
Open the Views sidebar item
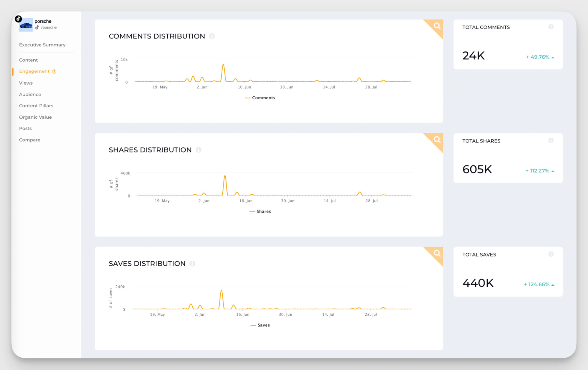pos(26,83)
